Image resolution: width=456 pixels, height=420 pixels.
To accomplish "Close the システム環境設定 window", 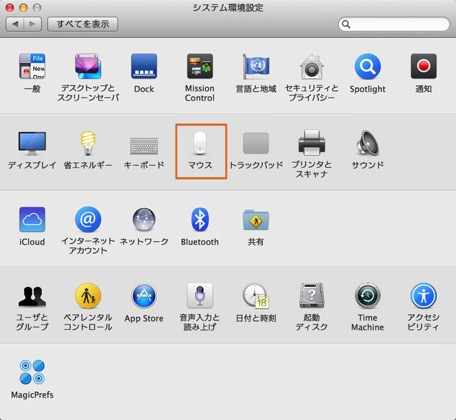I will (10, 7).
